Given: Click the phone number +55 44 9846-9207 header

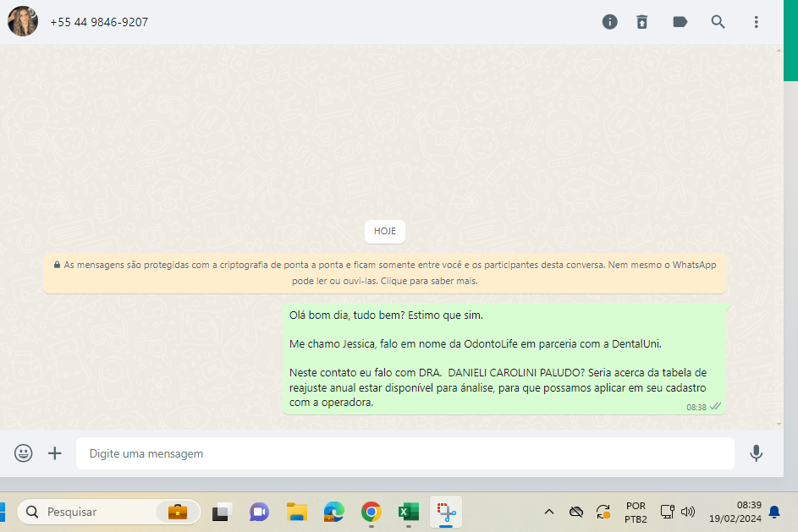Looking at the screenshot, I should [99, 22].
